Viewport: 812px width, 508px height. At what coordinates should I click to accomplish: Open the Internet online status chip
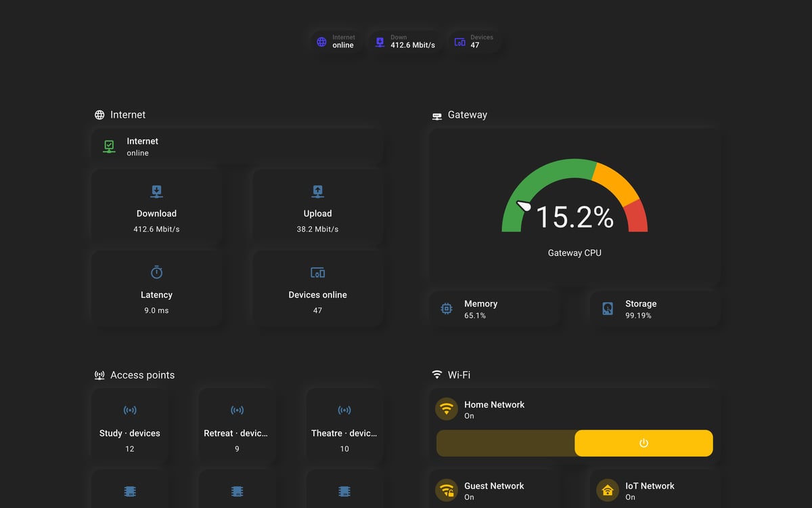(336, 42)
